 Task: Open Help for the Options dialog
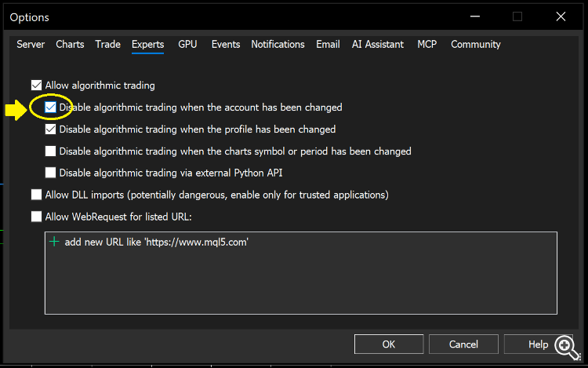[538, 344]
